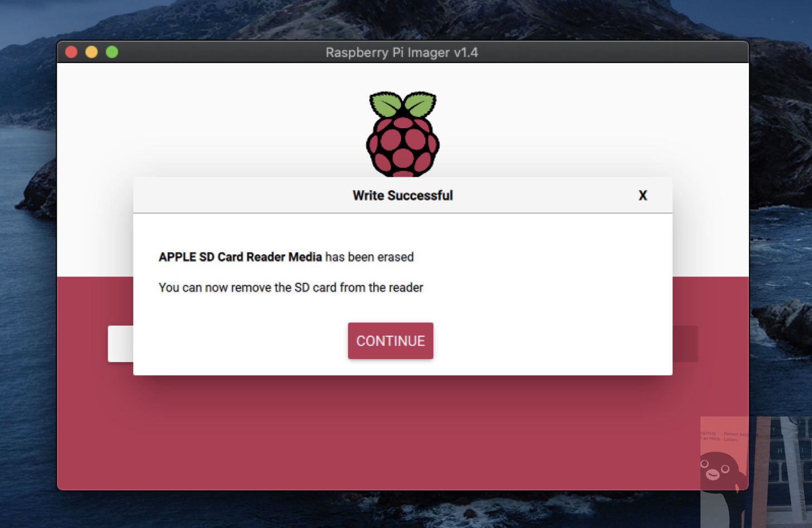
Task: Dismiss the Write Successful dialog with X
Action: 642,195
